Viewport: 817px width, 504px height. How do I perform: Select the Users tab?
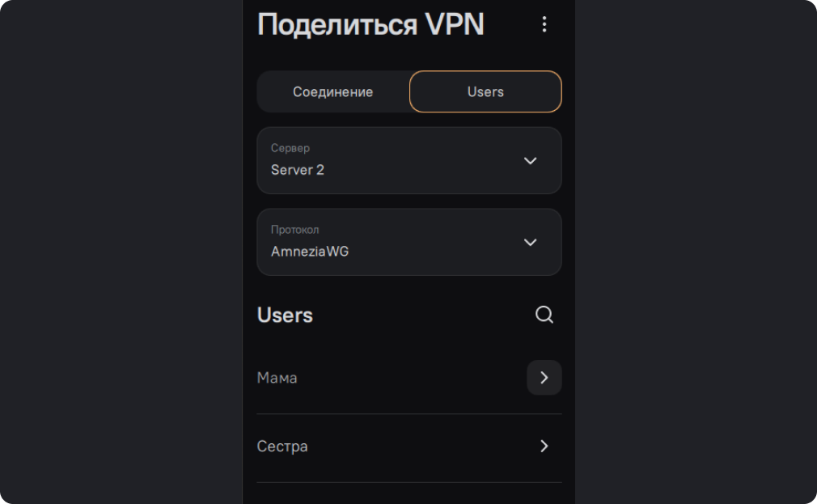485,91
